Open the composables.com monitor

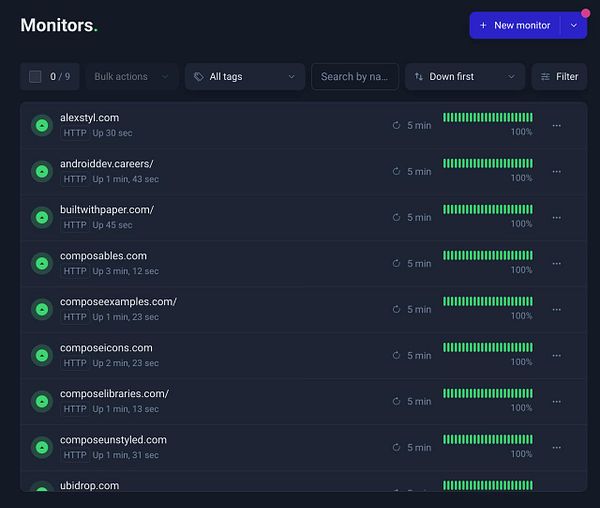[103, 256]
